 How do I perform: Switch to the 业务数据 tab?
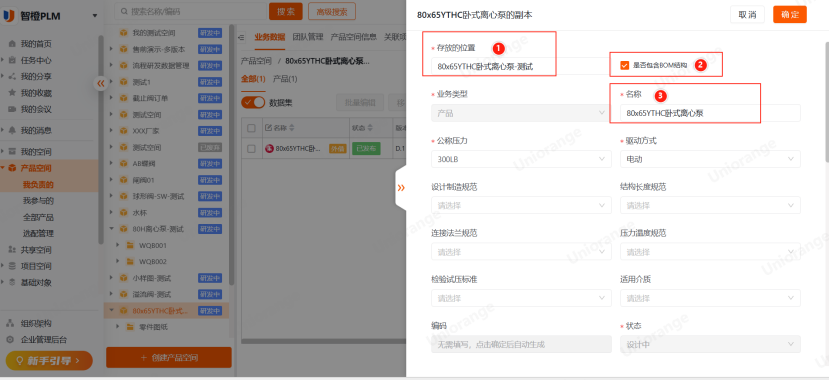pyautogui.click(x=269, y=37)
